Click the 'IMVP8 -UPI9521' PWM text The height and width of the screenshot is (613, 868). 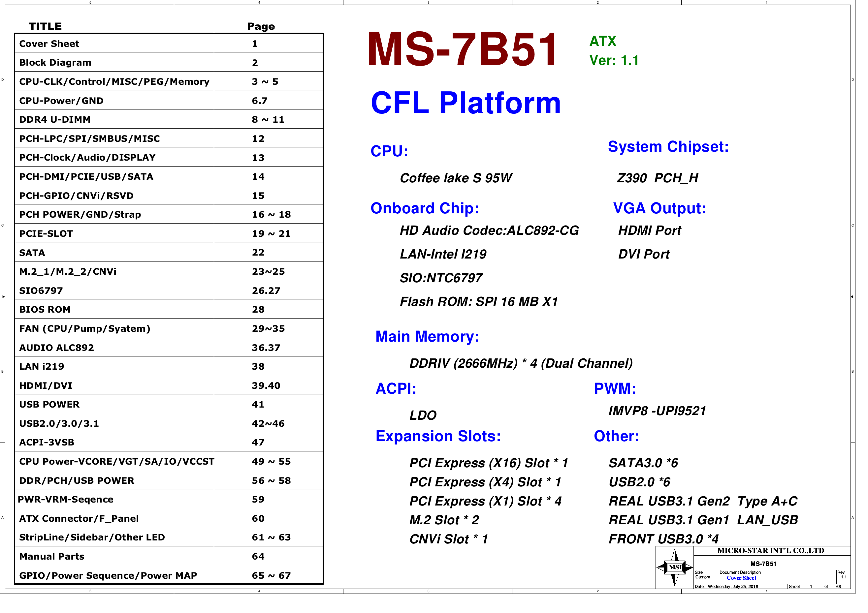coord(657,411)
